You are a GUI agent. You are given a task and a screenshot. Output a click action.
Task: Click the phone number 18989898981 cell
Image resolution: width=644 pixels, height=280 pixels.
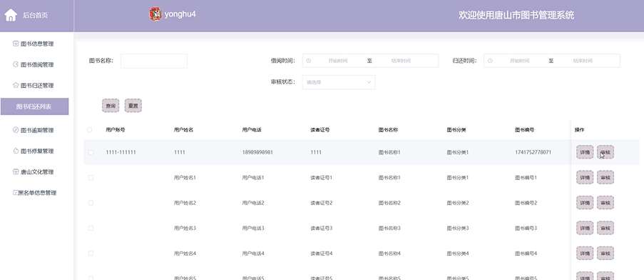(x=257, y=152)
